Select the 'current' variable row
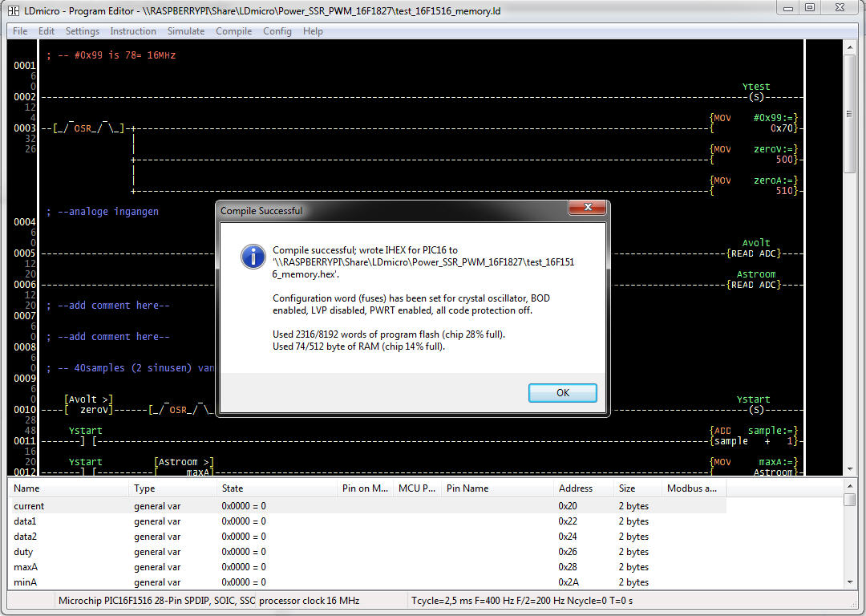This screenshot has width=866, height=616. [x=30, y=506]
